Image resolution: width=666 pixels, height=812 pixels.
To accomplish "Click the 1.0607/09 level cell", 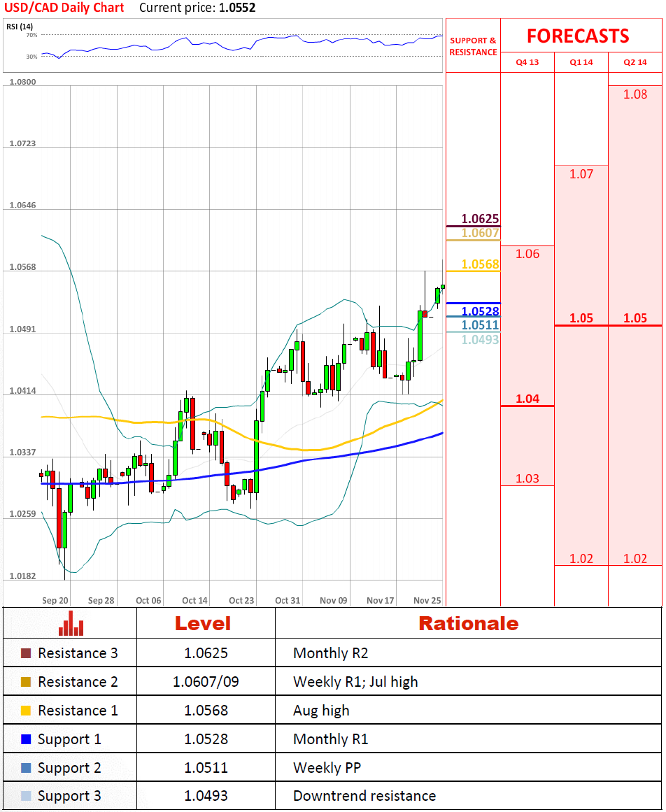I will tap(206, 682).
